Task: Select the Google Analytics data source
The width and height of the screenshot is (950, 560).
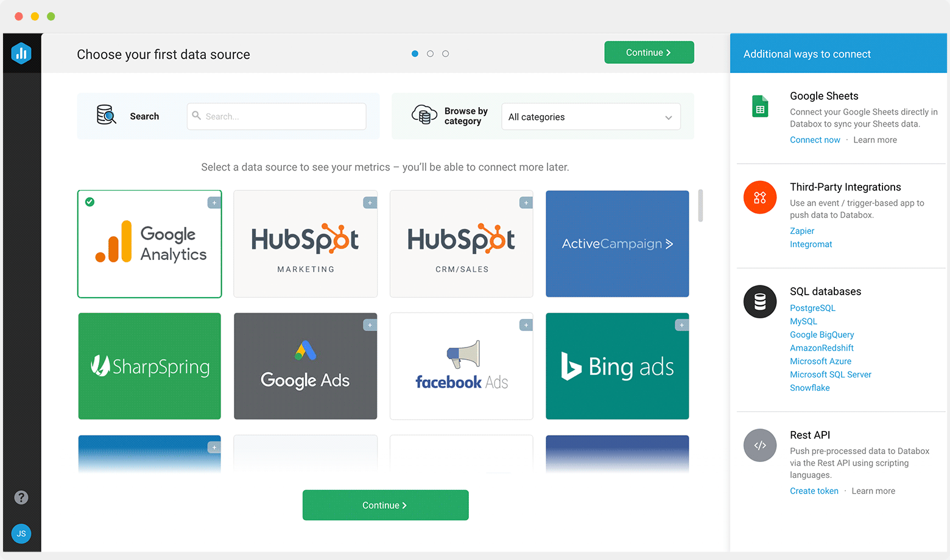Action: pos(150,244)
